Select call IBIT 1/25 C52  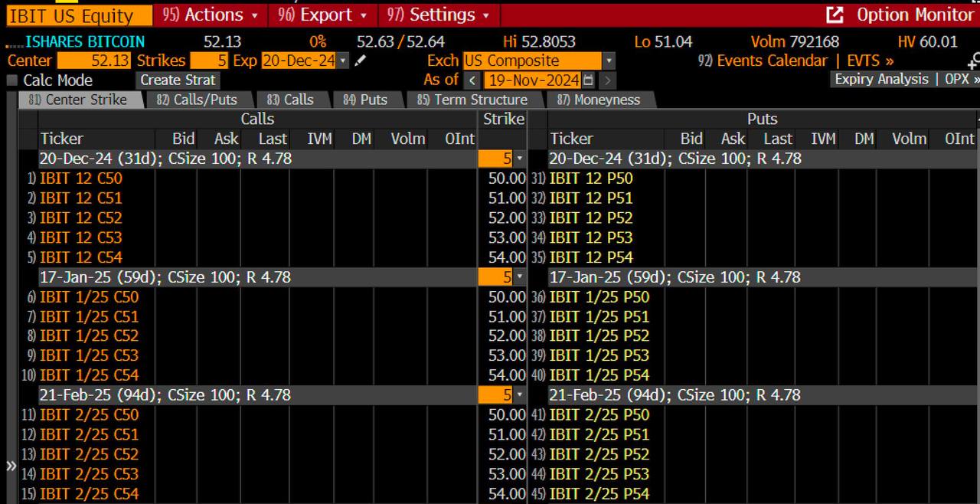(x=90, y=336)
